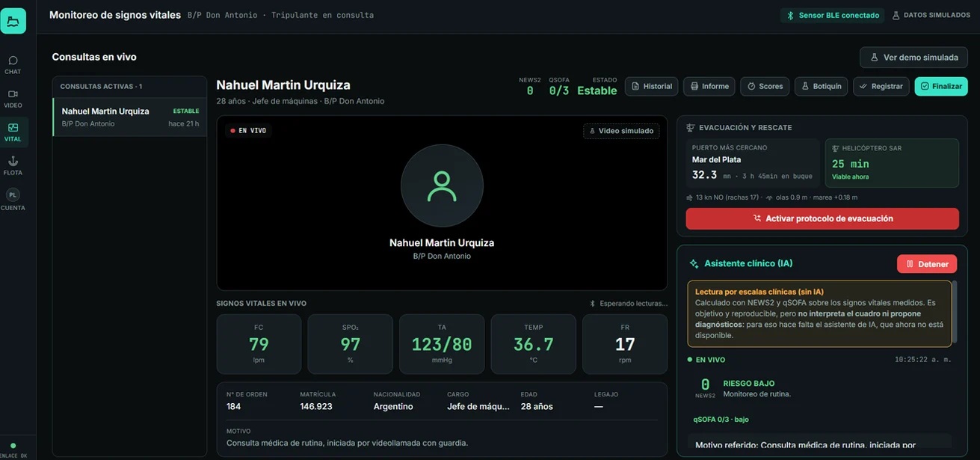The height and width of the screenshot is (460, 980).
Task: Open the Flota anchor icon
Action: click(x=13, y=165)
